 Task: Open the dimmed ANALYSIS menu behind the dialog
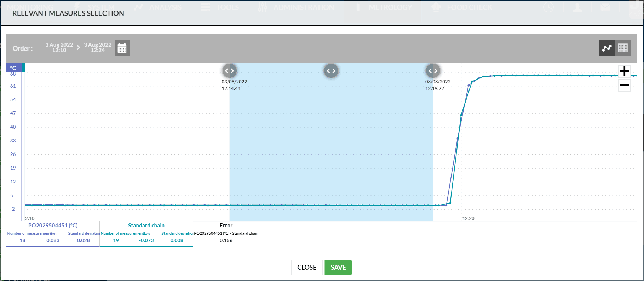click(158, 7)
